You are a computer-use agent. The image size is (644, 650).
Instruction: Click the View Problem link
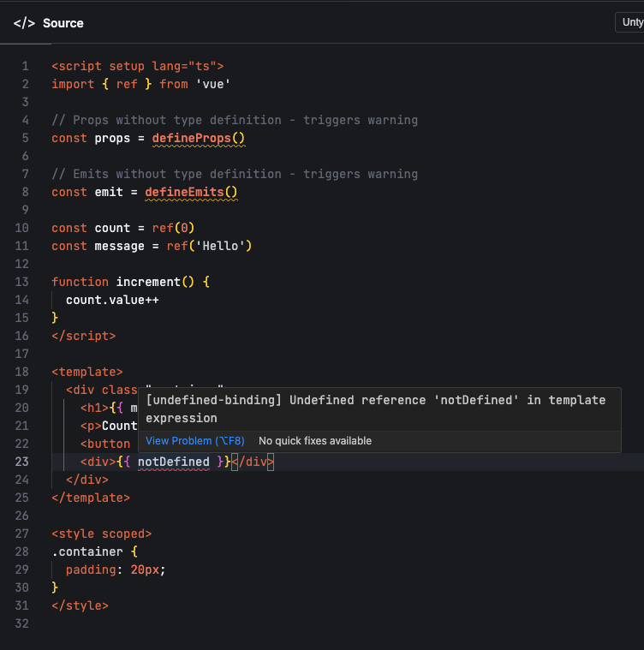tap(194, 441)
